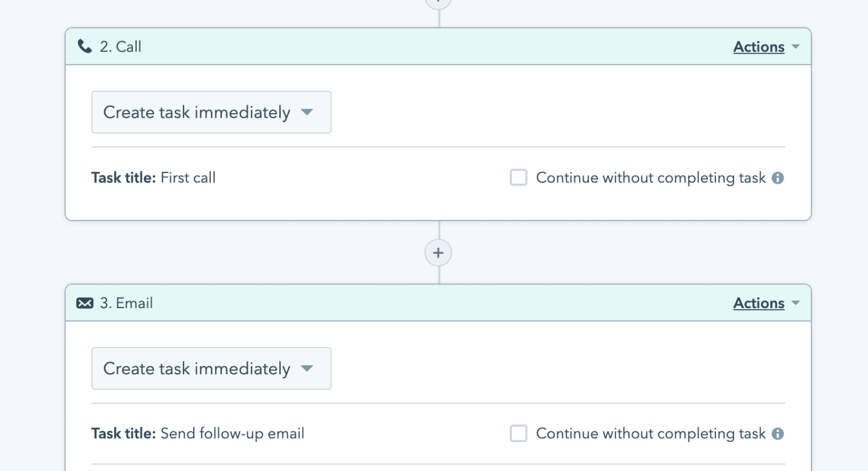
Task: Click the envelope icon in Email step header
Action: tap(85, 303)
